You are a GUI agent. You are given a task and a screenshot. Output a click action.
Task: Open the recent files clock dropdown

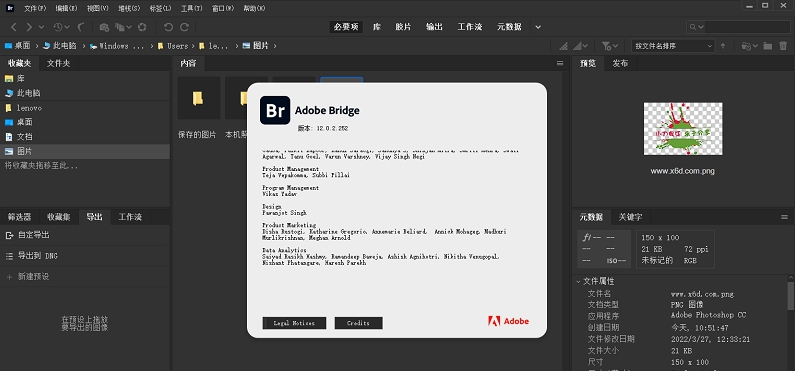61,27
